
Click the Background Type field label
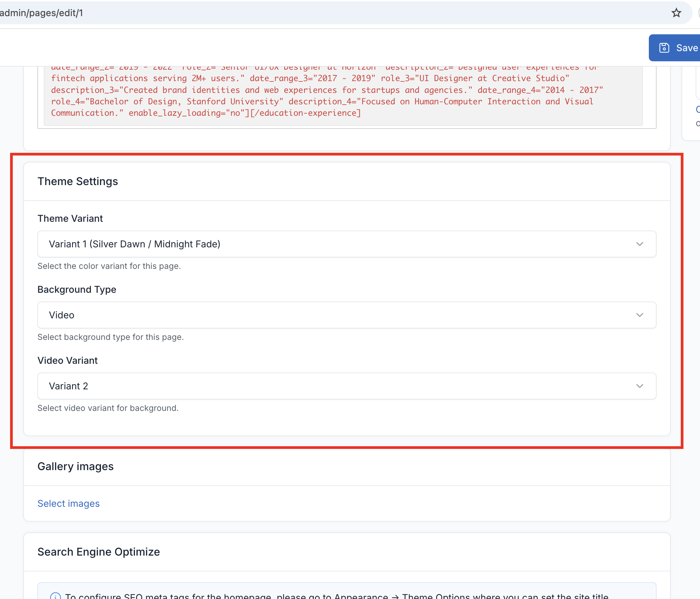coord(77,289)
